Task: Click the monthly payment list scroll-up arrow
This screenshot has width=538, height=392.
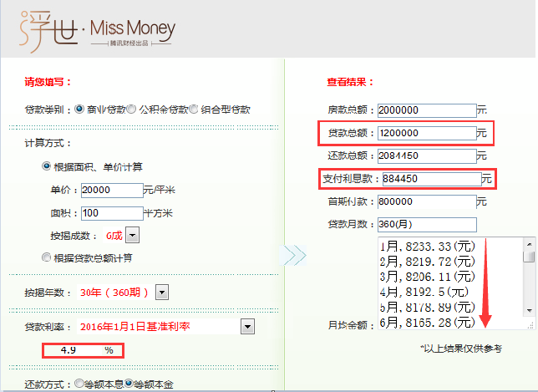Action: [x=529, y=244]
